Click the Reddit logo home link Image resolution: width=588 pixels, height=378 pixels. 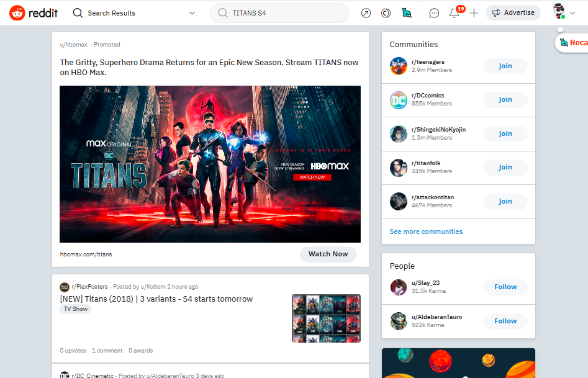[34, 13]
